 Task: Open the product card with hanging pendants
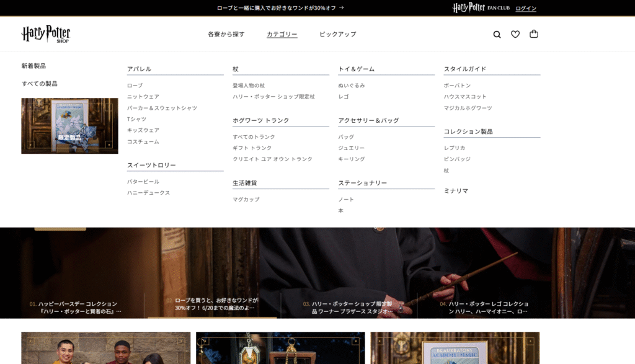(x=280, y=348)
